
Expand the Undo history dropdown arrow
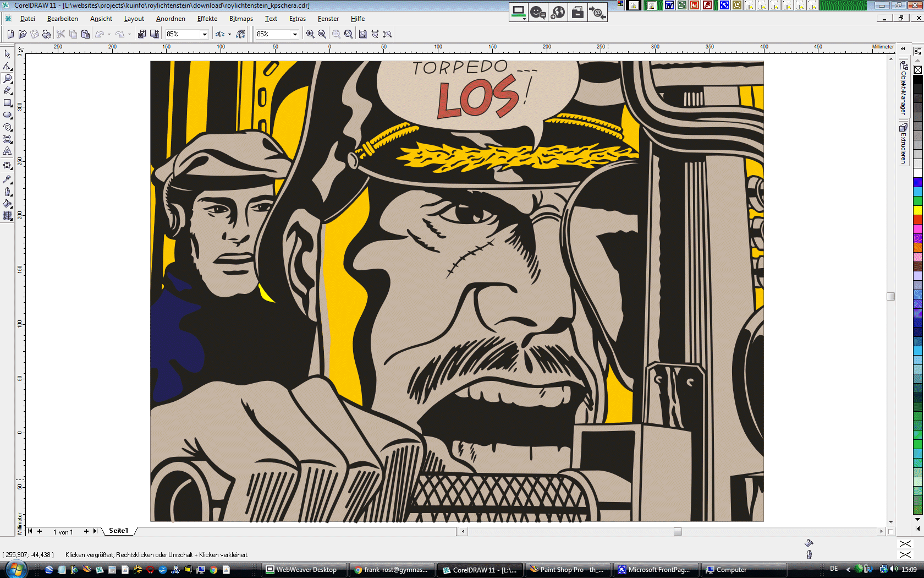coord(109,34)
